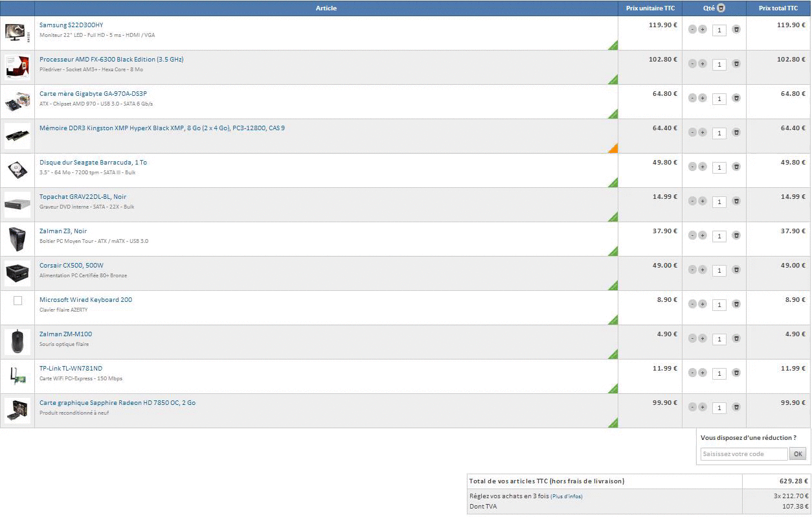Viewport: 812px width, 517px height.
Task: Click the trash icon for Kingston HyperX memory
Action: click(x=736, y=132)
